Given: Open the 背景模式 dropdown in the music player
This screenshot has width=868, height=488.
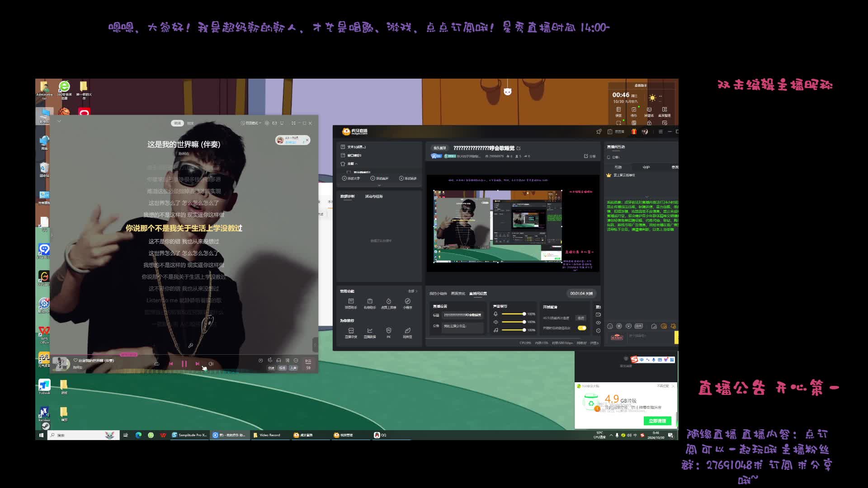Looking at the screenshot, I should pyautogui.click(x=250, y=123).
